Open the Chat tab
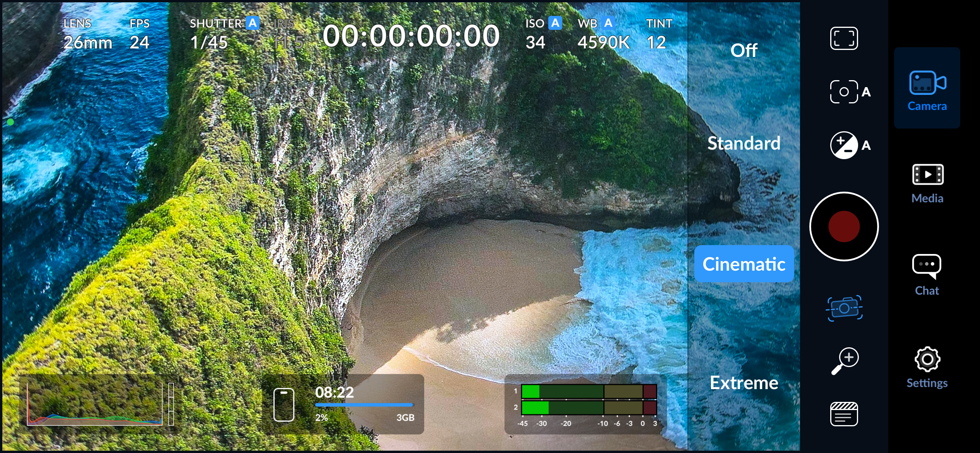 click(927, 275)
